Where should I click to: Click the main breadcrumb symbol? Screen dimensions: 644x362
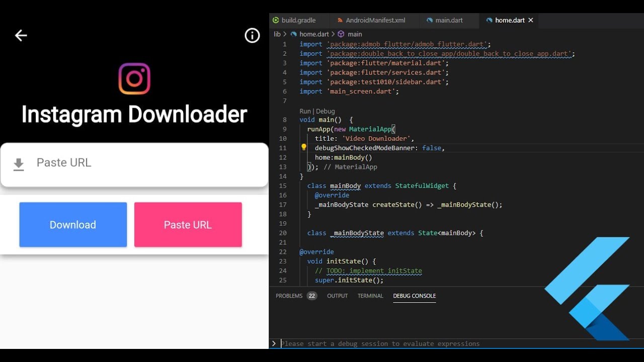pos(355,34)
